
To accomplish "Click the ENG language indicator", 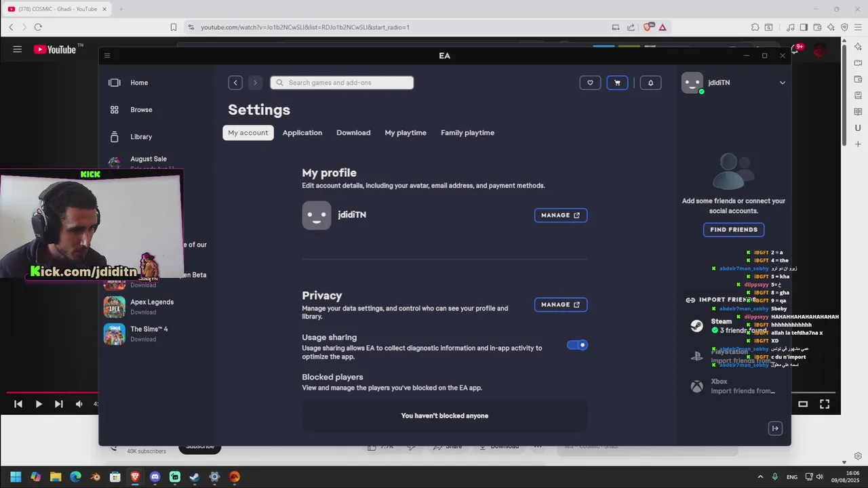I will pos(791,477).
